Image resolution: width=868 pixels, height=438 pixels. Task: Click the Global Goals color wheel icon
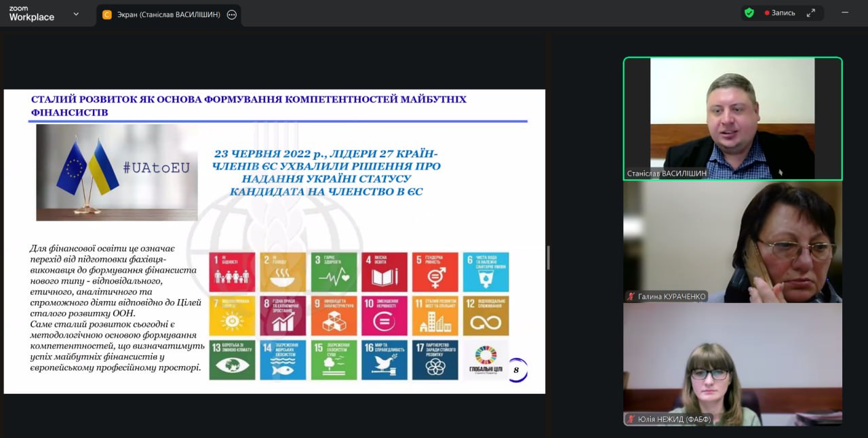click(486, 355)
